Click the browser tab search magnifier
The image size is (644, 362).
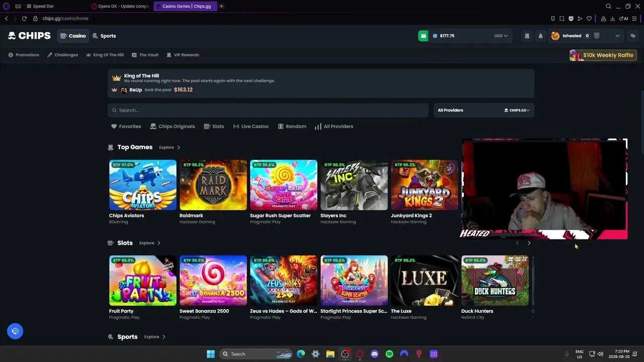click(x=608, y=6)
